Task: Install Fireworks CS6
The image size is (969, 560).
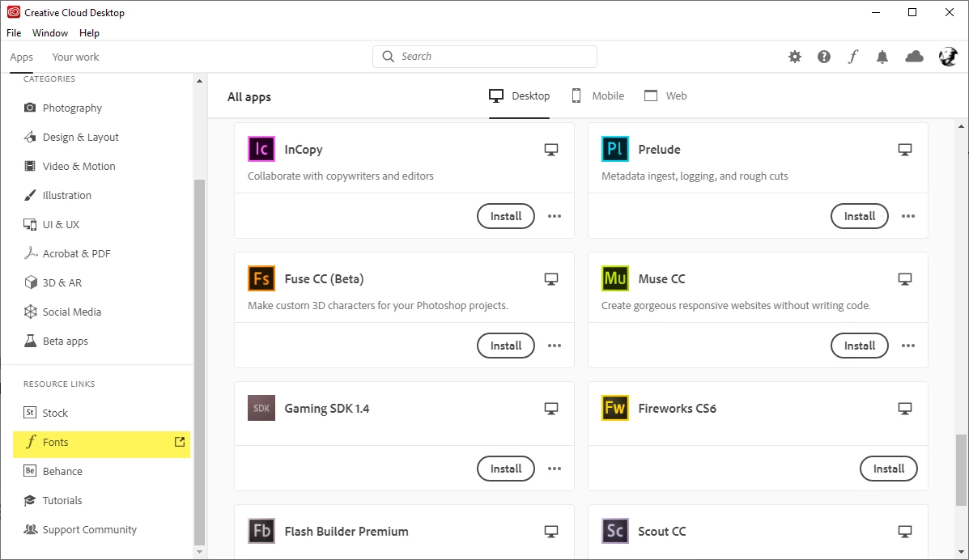Action: 888,469
